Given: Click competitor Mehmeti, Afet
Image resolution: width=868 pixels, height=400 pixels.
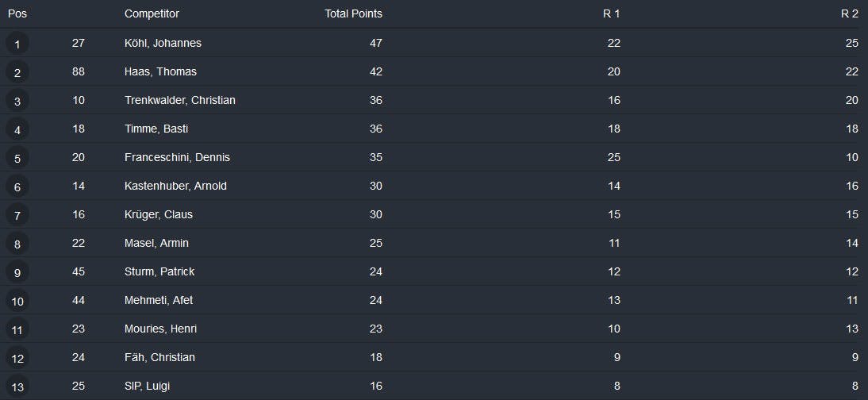Looking at the screenshot, I should [159, 300].
